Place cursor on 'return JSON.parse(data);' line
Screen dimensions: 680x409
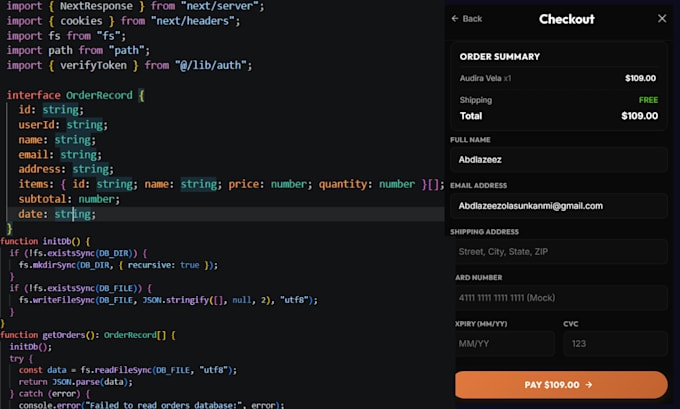click(x=75, y=382)
